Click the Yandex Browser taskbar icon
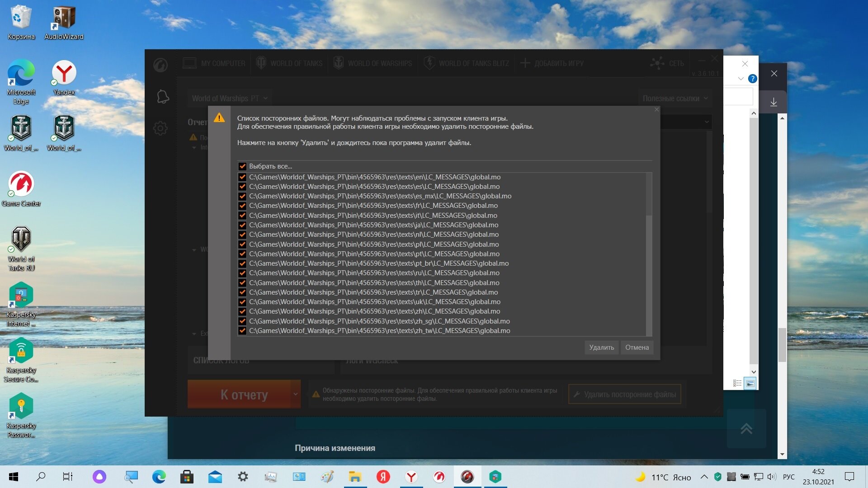 411,477
